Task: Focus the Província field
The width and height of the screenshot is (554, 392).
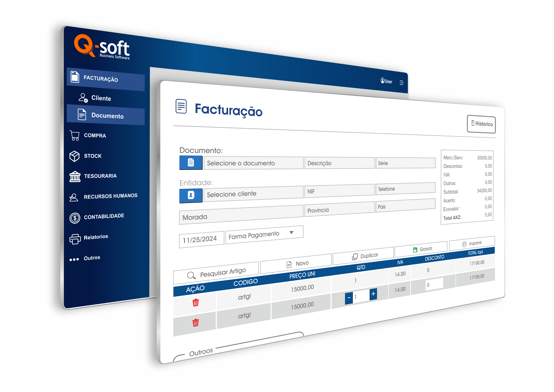Action: (x=340, y=209)
